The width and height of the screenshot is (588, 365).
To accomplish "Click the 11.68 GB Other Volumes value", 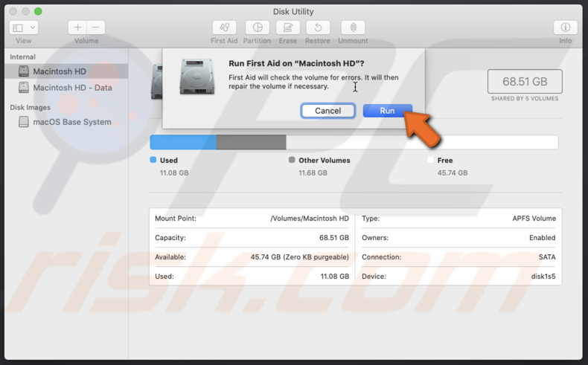I will point(313,173).
